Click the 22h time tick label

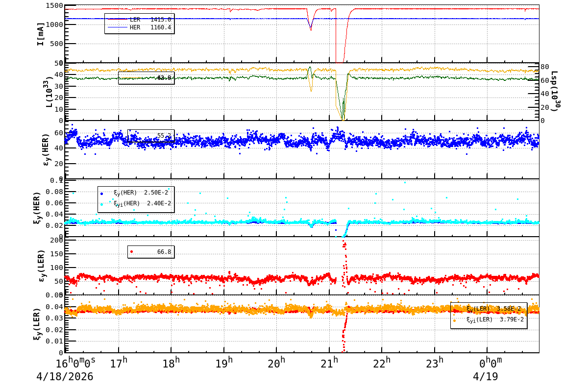(x=382, y=363)
